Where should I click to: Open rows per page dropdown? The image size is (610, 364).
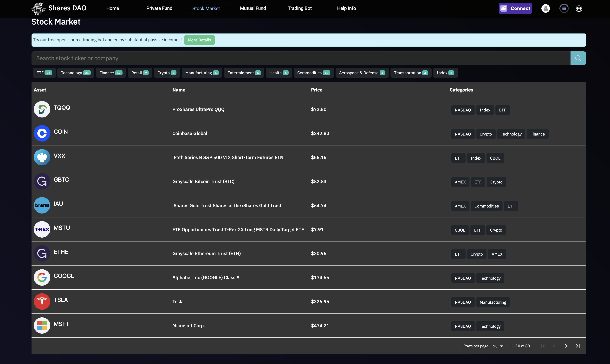pyautogui.click(x=498, y=346)
